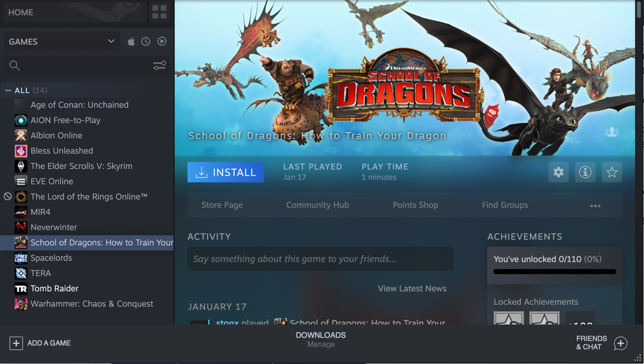Click the EVE Online game icon
644x364 pixels.
[x=21, y=181]
